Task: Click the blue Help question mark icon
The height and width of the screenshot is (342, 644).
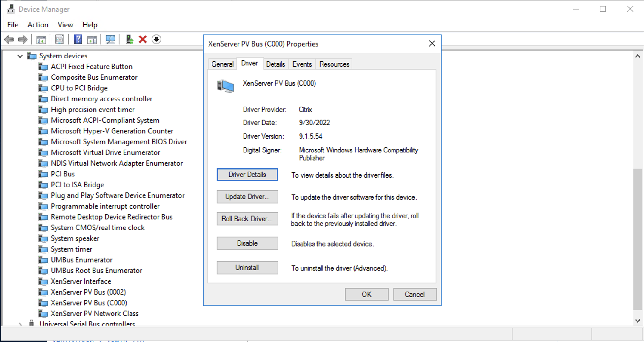Action: [x=78, y=39]
